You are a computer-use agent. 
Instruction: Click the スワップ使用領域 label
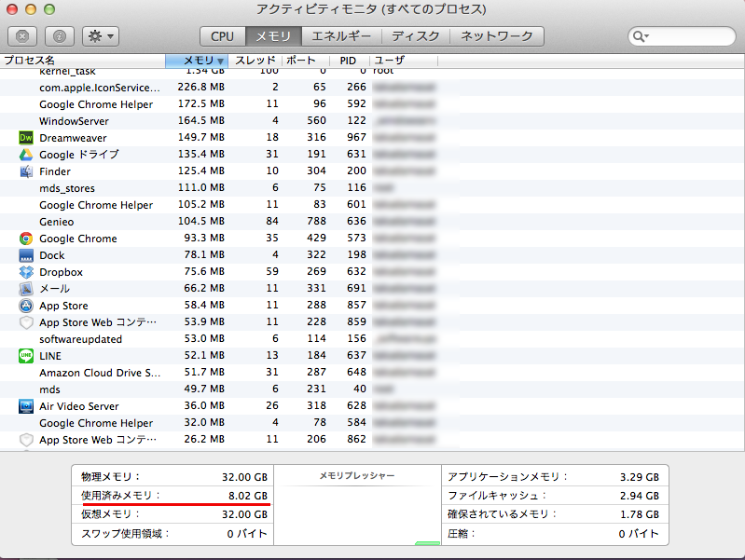click(x=126, y=533)
